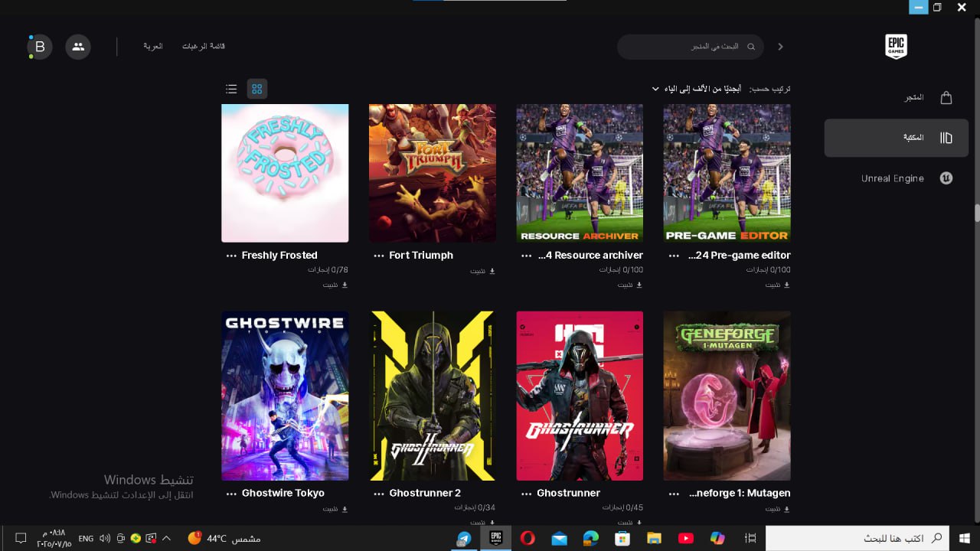Open the Library (المكتبة) section
The height and width of the screenshot is (551, 980).
point(897,138)
